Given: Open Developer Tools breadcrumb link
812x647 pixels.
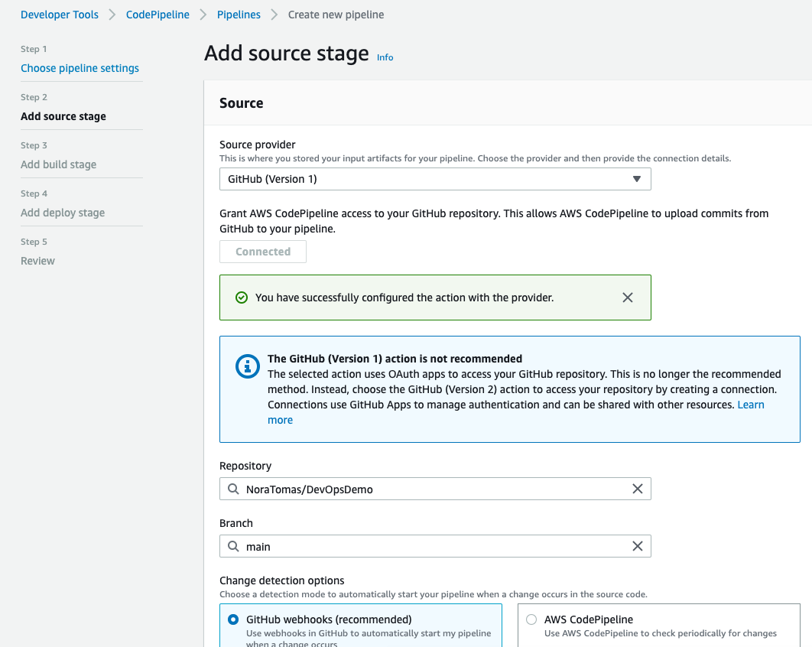Looking at the screenshot, I should click(60, 15).
